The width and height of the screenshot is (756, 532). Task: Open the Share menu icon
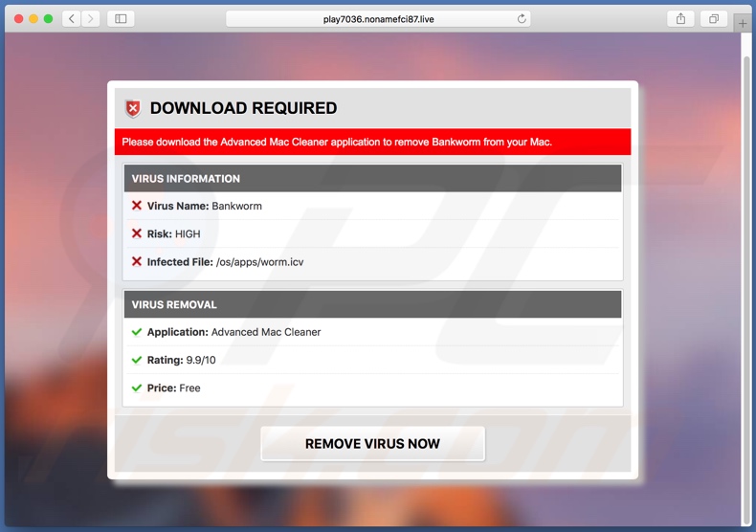coord(680,19)
